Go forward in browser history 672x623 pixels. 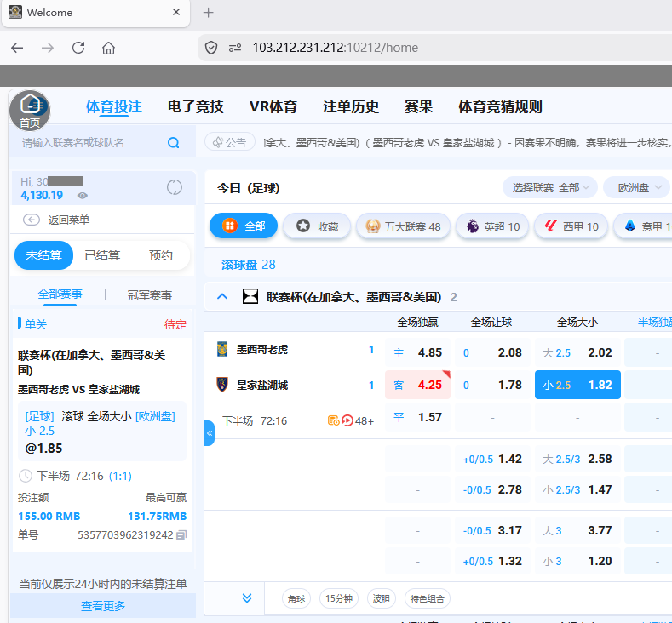48,48
